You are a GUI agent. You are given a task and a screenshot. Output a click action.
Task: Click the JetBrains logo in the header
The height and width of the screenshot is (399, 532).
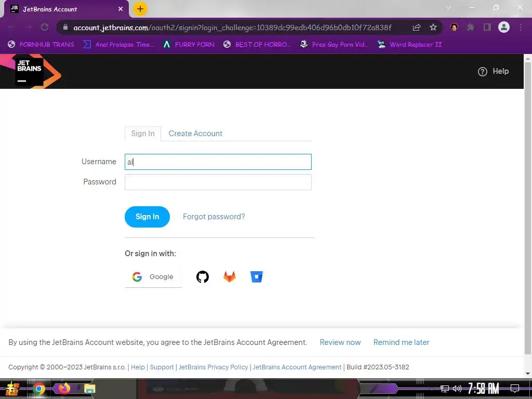coord(30,72)
